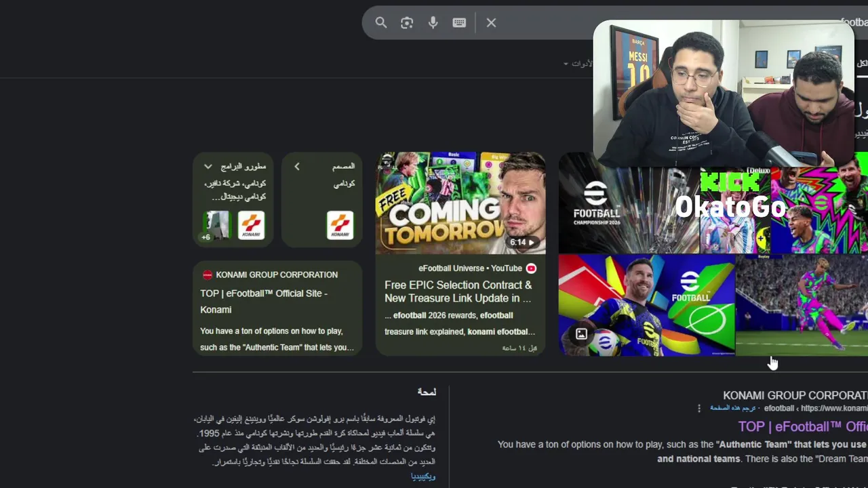Click KONAMI GROUP CORPORAT site name in result
868x488 pixels.
tap(795, 395)
